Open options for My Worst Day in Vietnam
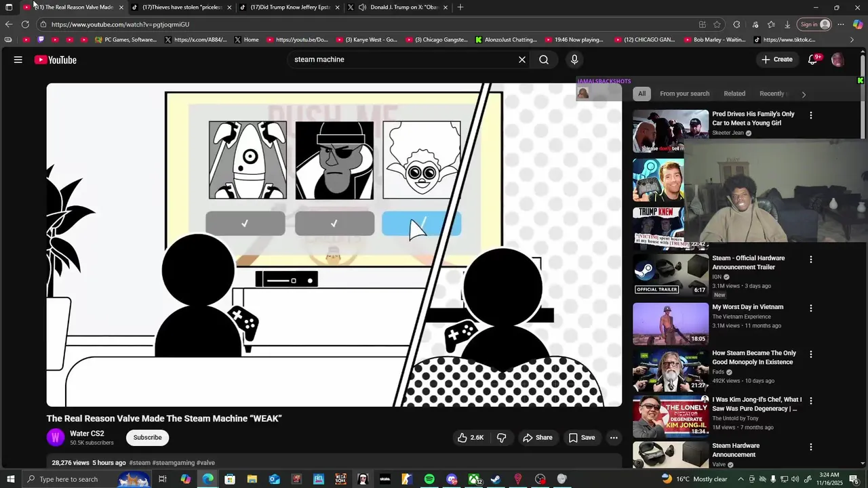Image resolution: width=868 pixels, height=488 pixels. pyautogui.click(x=810, y=308)
